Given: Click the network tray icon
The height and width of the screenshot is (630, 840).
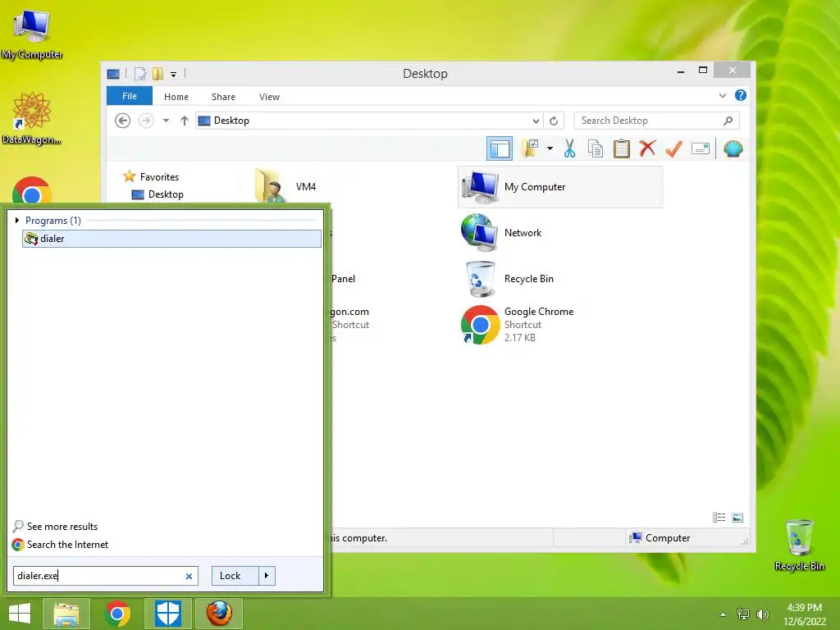Looking at the screenshot, I should [x=743, y=614].
